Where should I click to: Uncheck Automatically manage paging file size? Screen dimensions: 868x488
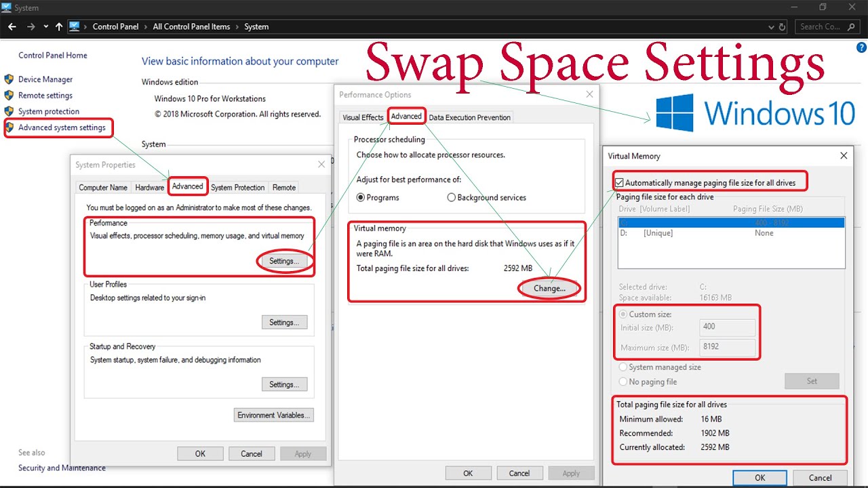pyautogui.click(x=619, y=182)
